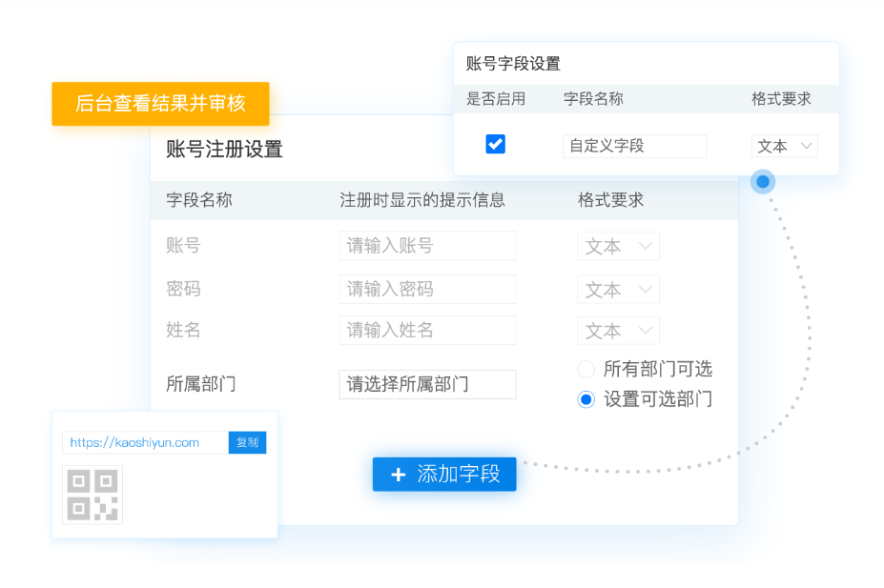The height and width of the screenshot is (588, 884).
Task: Click the https://kaoshiyun.com URL field
Action: click(146, 442)
